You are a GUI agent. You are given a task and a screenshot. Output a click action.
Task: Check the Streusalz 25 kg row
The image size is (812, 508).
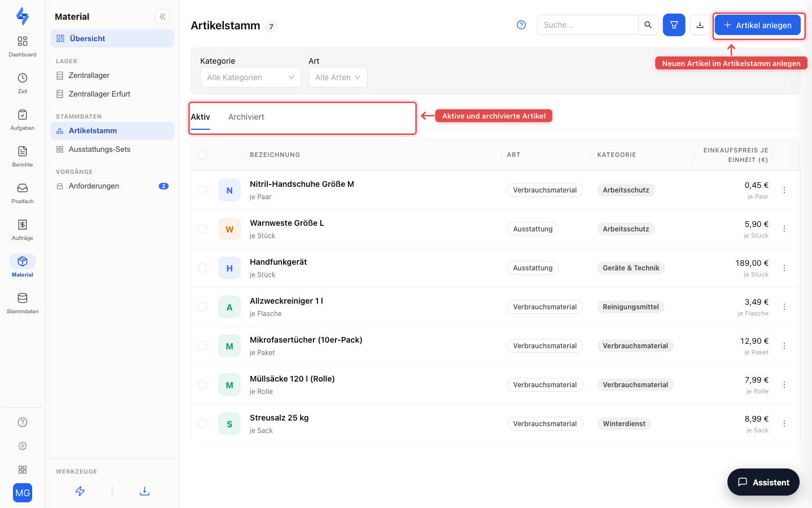click(x=202, y=424)
